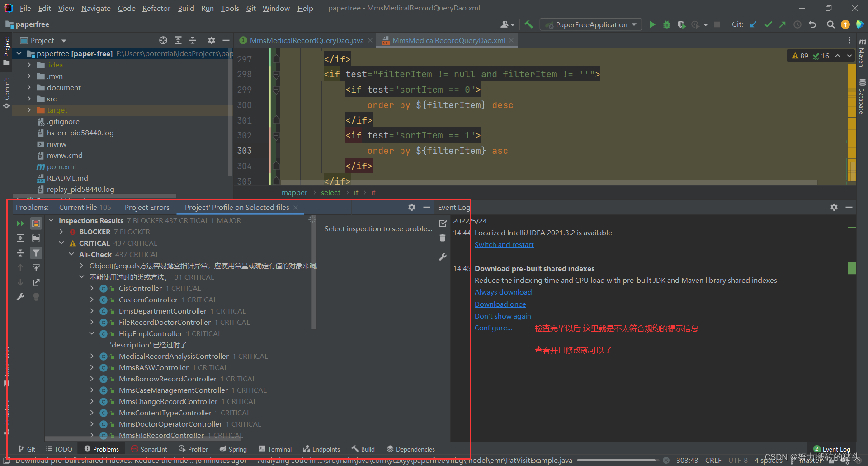Select the Current File problems tab

[x=85, y=207]
